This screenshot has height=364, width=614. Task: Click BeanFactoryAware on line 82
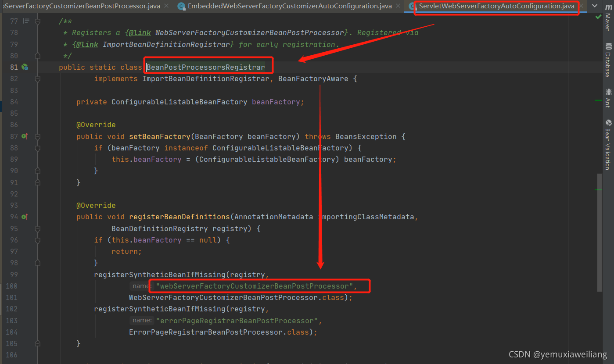(313, 79)
